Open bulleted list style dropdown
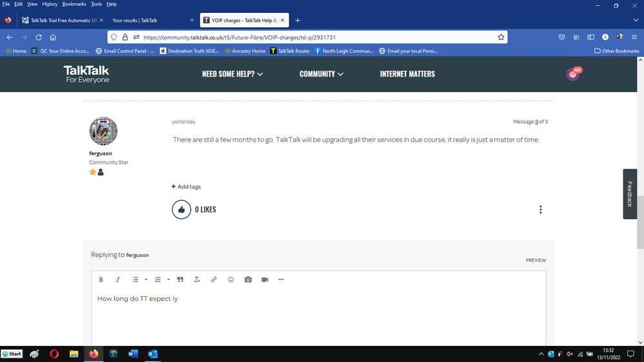The image size is (644, 362). pos(146,280)
